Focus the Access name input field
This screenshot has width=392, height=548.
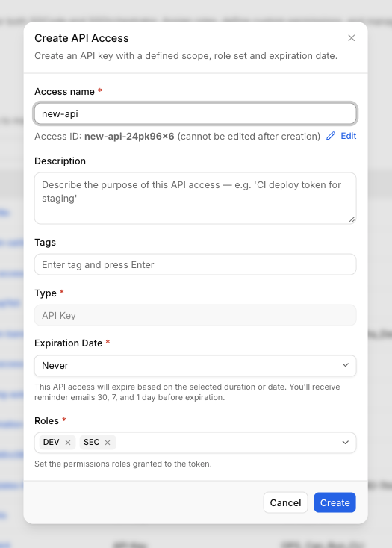click(x=196, y=113)
